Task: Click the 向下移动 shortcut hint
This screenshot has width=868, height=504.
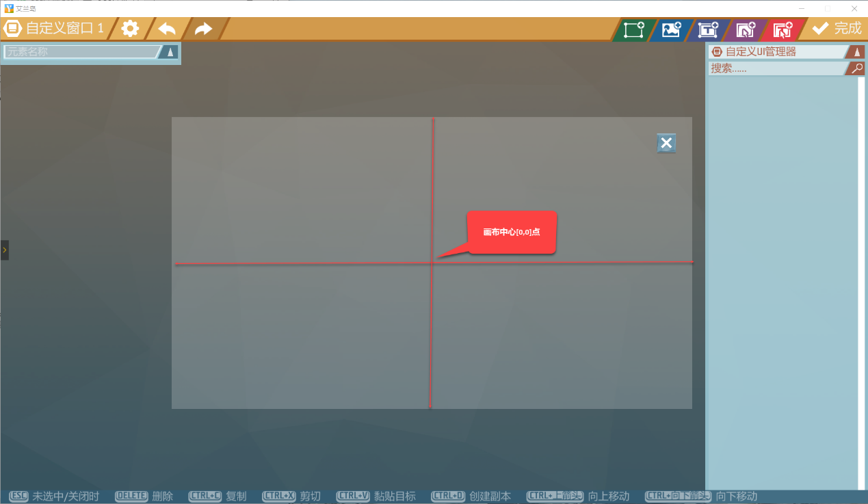Action: (701, 496)
